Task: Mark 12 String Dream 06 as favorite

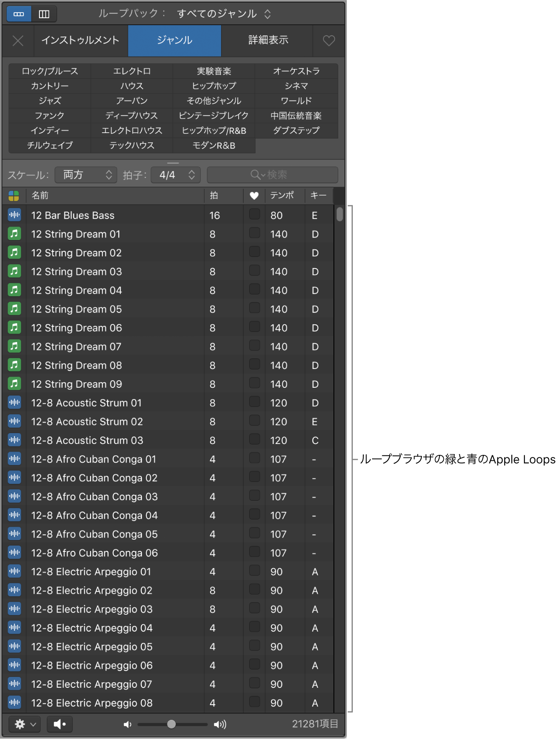Action: tap(254, 327)
